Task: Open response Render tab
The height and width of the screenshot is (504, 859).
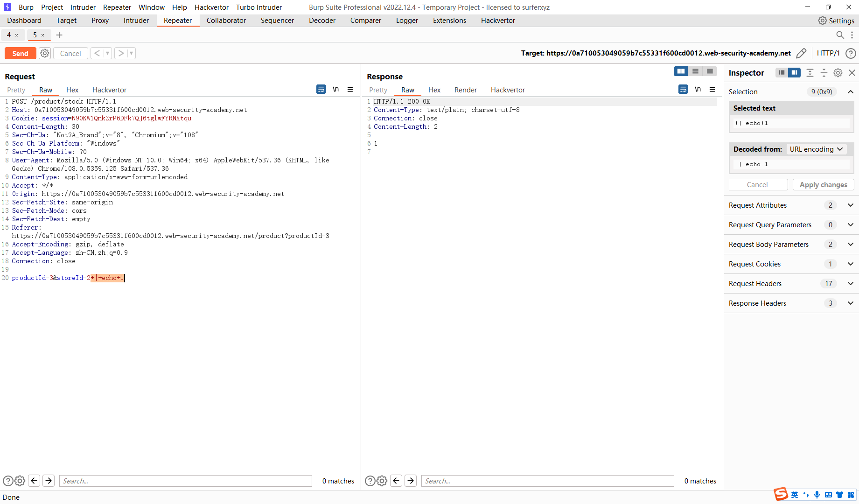Action: 466,90
